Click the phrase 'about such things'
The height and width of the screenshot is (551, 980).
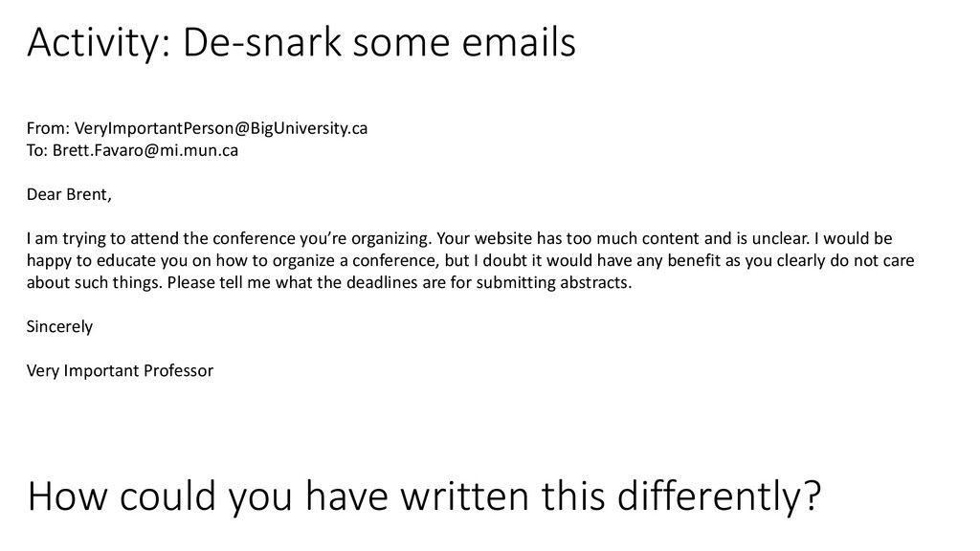click(x=95, y=282)
